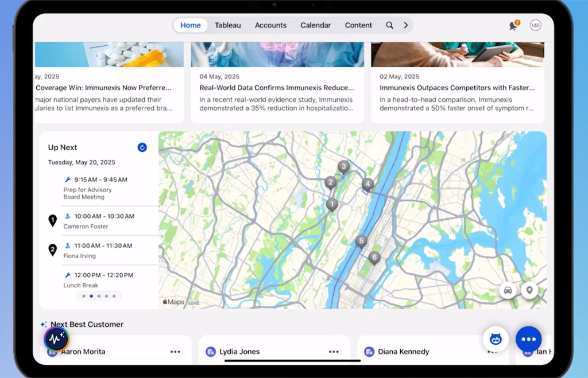Go to third Up Next page dot
Screen dimensions: 588x378
(x=99, y=296)
